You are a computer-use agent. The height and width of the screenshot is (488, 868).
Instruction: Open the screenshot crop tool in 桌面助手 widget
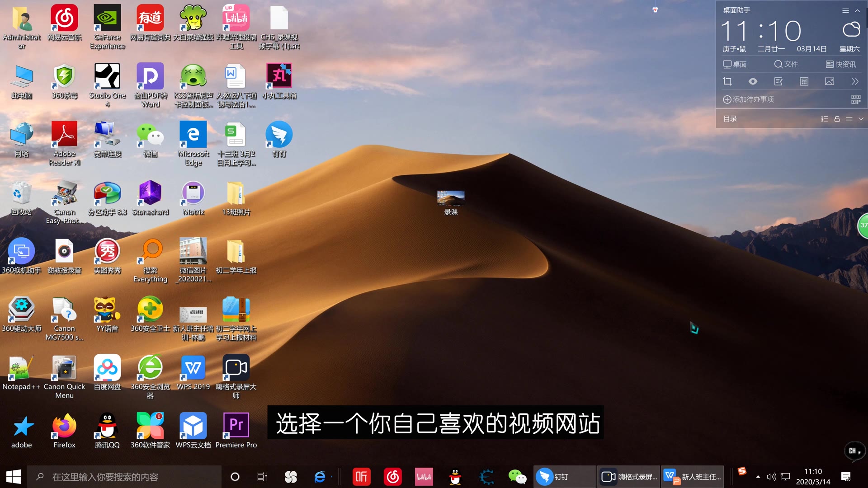coord(728,81)
